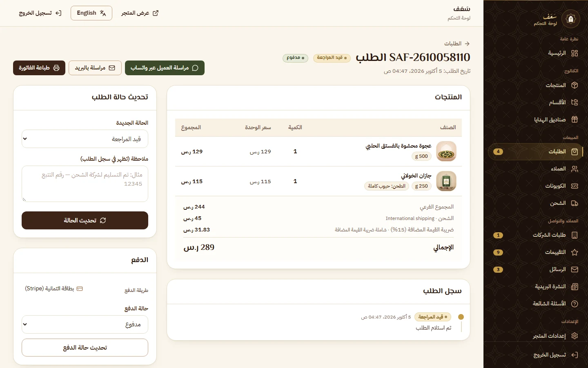
Task: Click the المنتجات box icon in sidebar
Action: tap(575, 85)
